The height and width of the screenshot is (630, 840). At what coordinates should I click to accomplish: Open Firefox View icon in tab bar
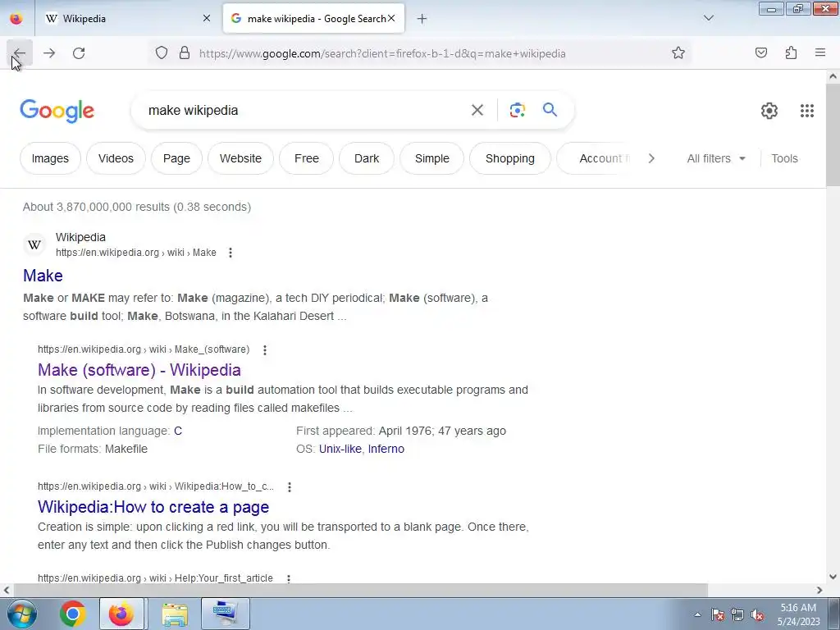(16, 19)
